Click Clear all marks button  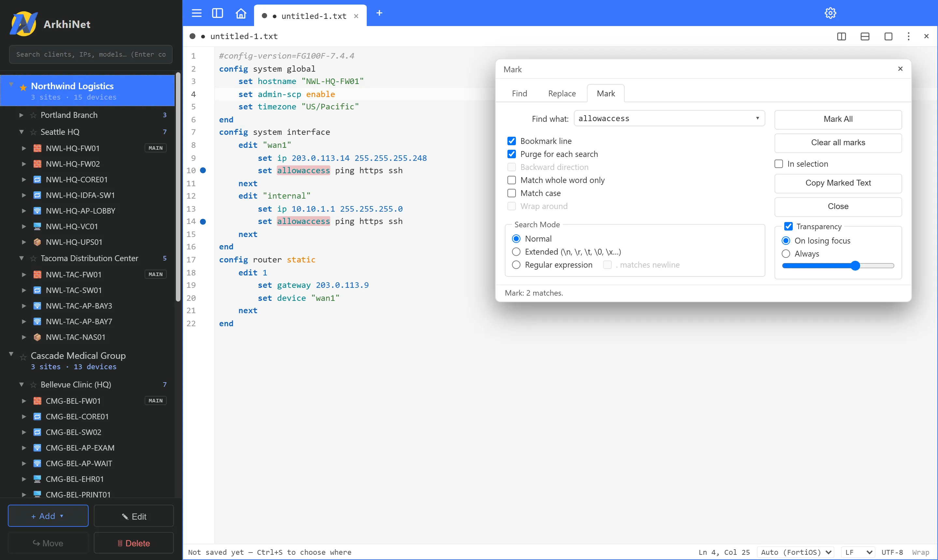tap(838, 143)
